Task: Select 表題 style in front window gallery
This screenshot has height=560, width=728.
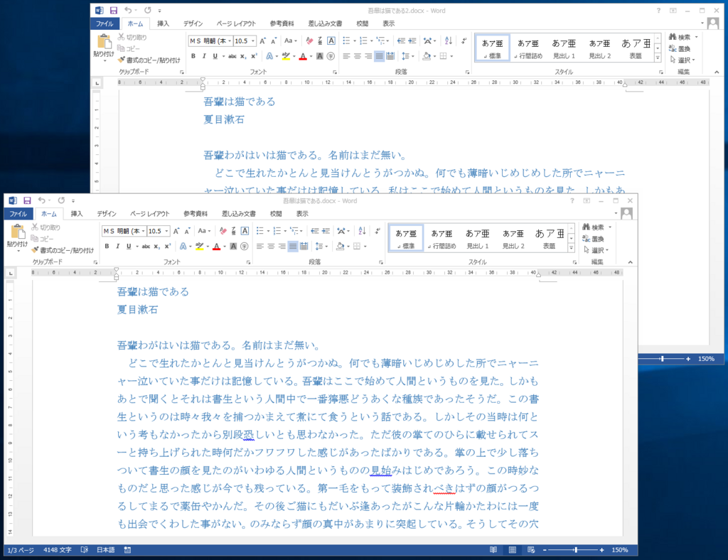Action: [x=550, y=239]
